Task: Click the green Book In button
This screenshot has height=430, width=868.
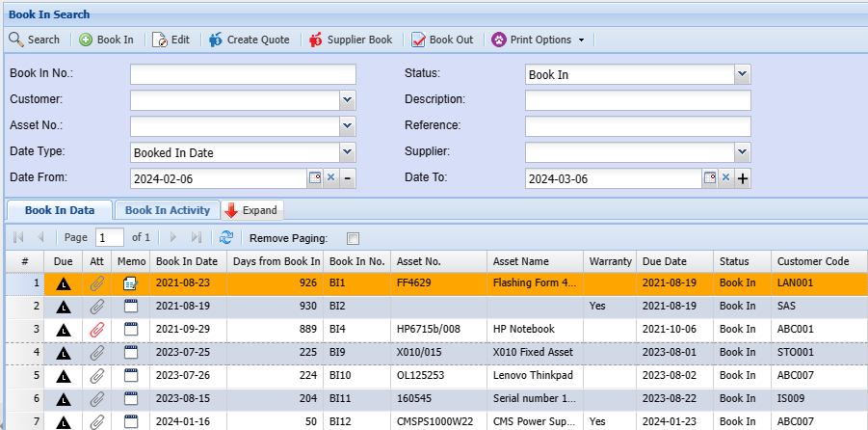Action: pyautogui.click(x=106, y=40)
